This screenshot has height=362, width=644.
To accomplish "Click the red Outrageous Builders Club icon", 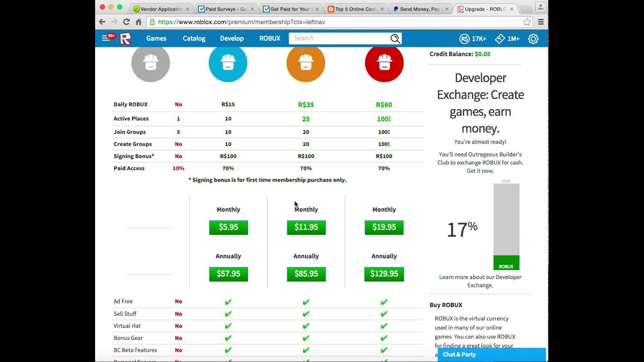I will (384, 63).
